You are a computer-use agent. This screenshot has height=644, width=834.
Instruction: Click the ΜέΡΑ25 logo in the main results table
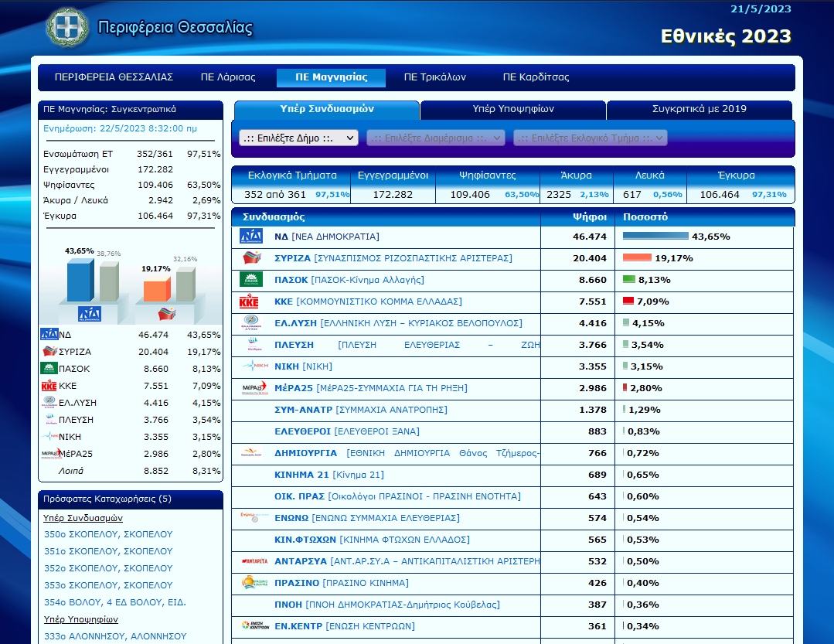[x=254, y=388]
